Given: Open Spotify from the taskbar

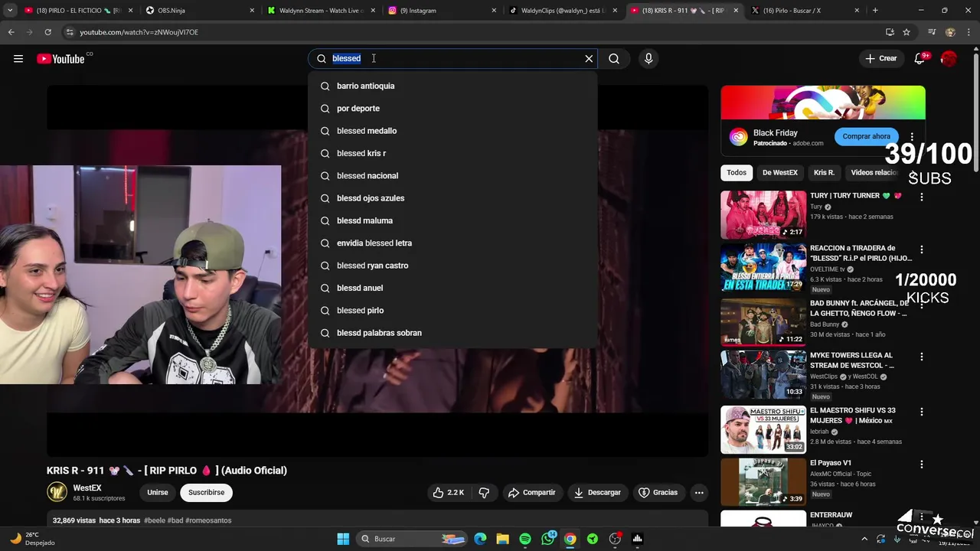Looking at the screenshot, I should 525,539.
